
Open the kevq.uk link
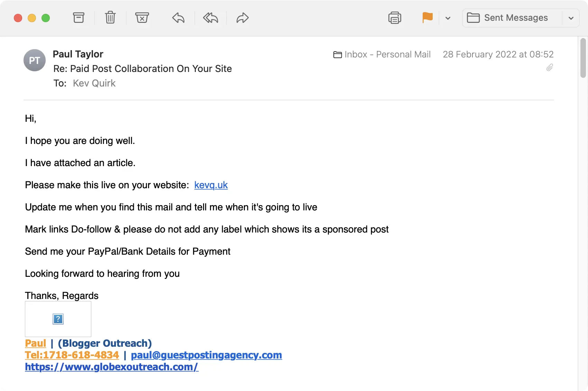coord(211,185)
